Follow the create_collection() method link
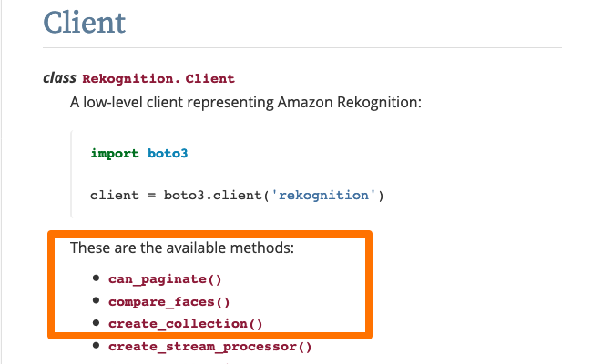 click(186, 324)
